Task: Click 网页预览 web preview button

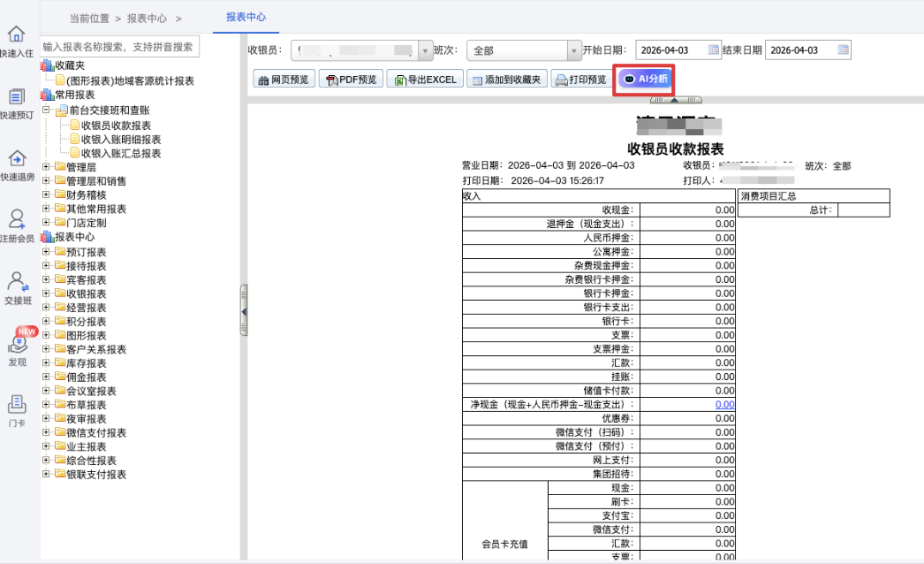Action: coord(284,79)
